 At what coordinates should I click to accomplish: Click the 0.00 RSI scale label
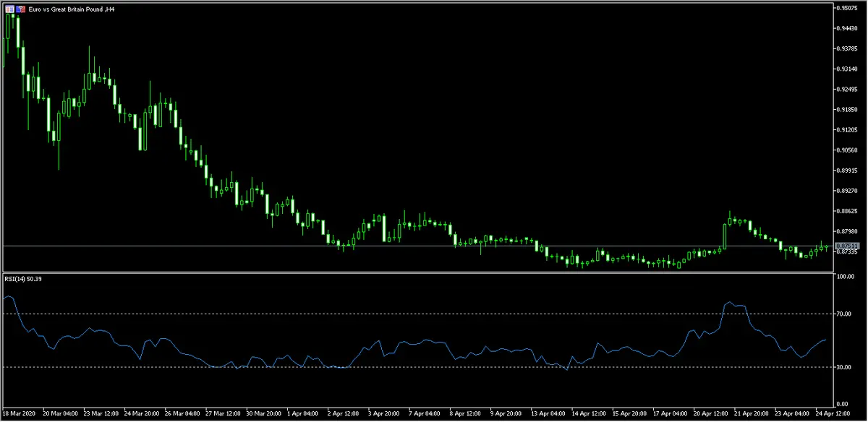pos(843,403)
